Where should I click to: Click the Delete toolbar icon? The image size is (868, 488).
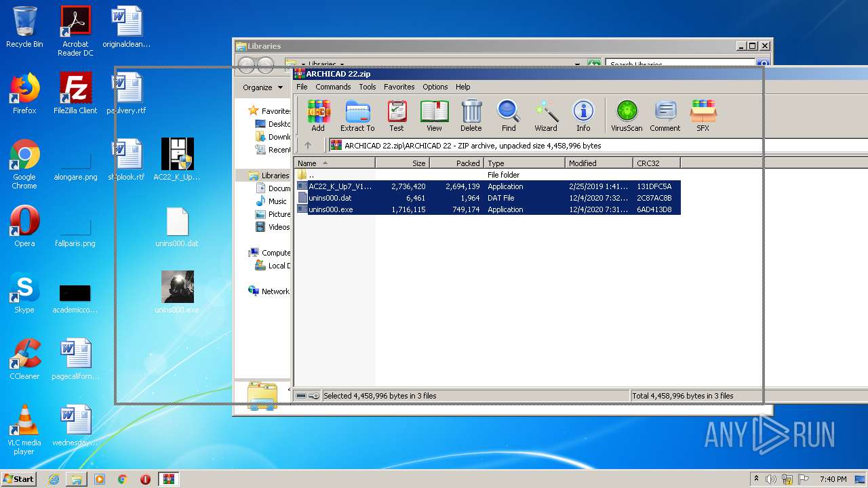[471, 115]
